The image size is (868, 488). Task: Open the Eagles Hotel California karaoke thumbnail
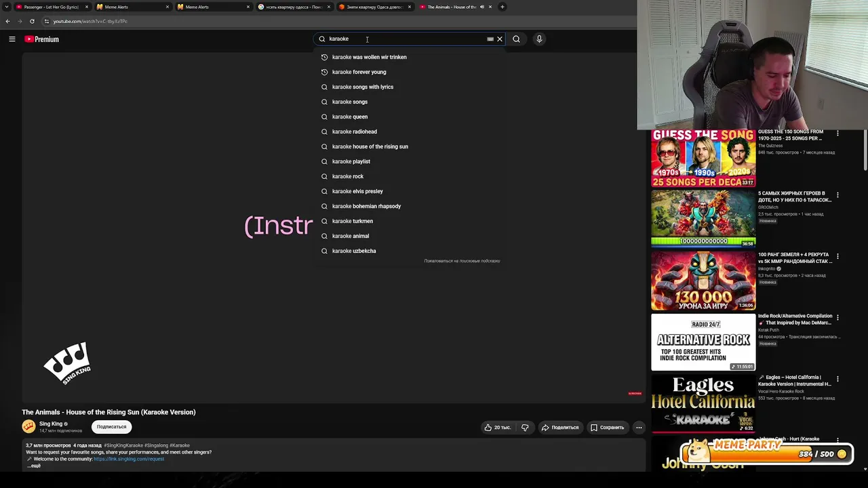[703, 403]
